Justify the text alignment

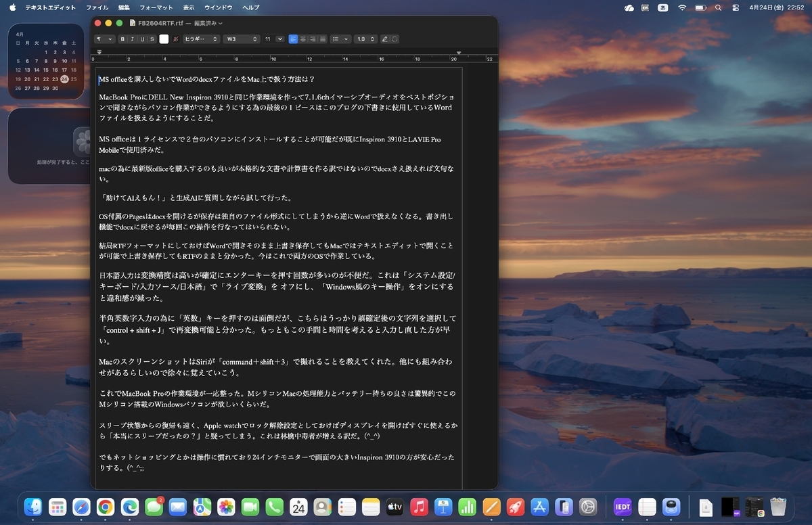click(322, 39)
